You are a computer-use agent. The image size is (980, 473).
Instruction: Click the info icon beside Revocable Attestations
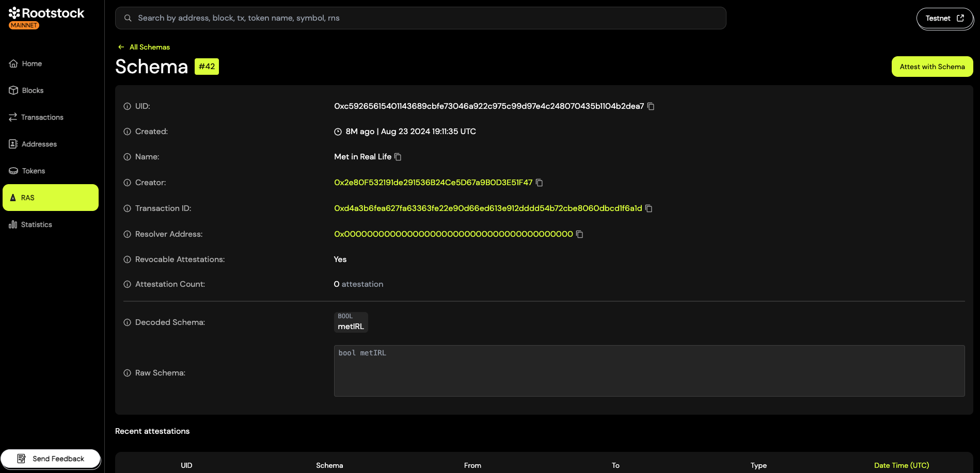127,259
